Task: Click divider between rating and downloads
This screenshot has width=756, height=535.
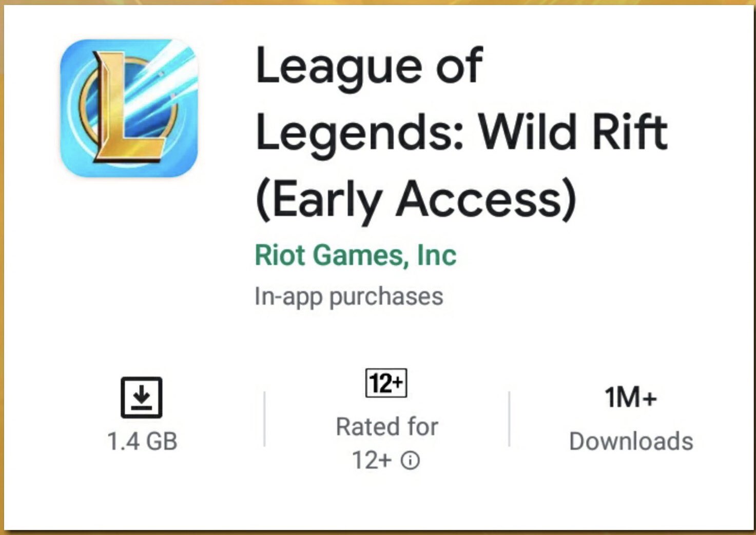Action: (x=509, y=419)
